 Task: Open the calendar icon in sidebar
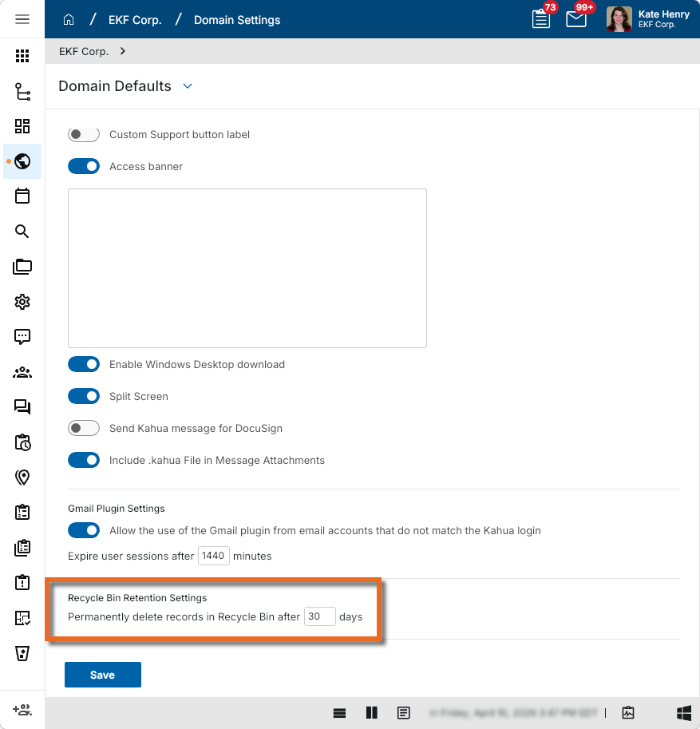[x=22, y=196]
